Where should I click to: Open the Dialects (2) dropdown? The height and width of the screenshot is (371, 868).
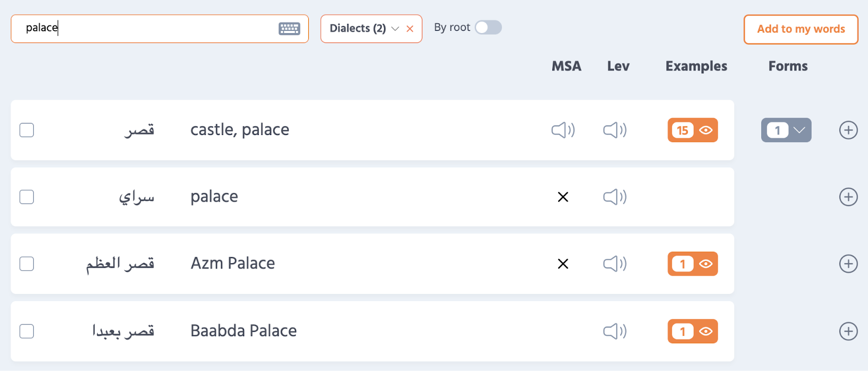tap(363, 29)
